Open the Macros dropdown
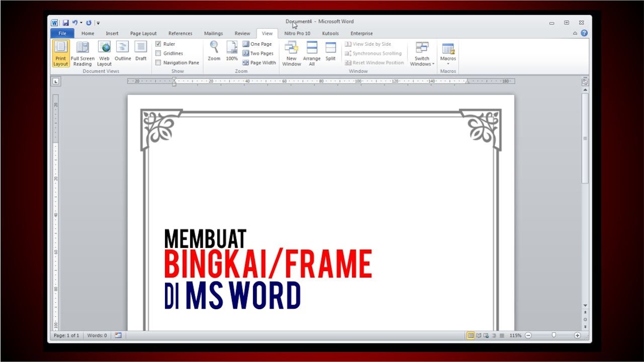 448,54
